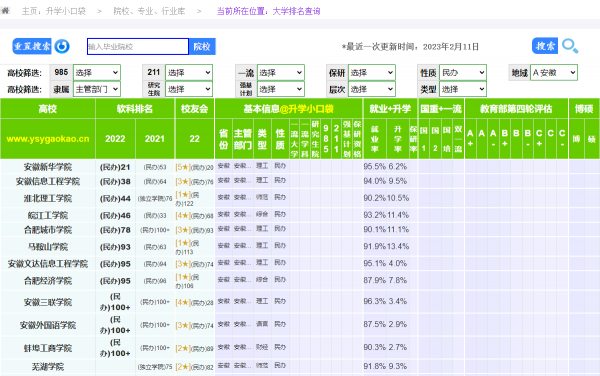Focus the 输入毕业院校 input field
This screenshot has height=376, width=600.
click(x=138, y=47)
